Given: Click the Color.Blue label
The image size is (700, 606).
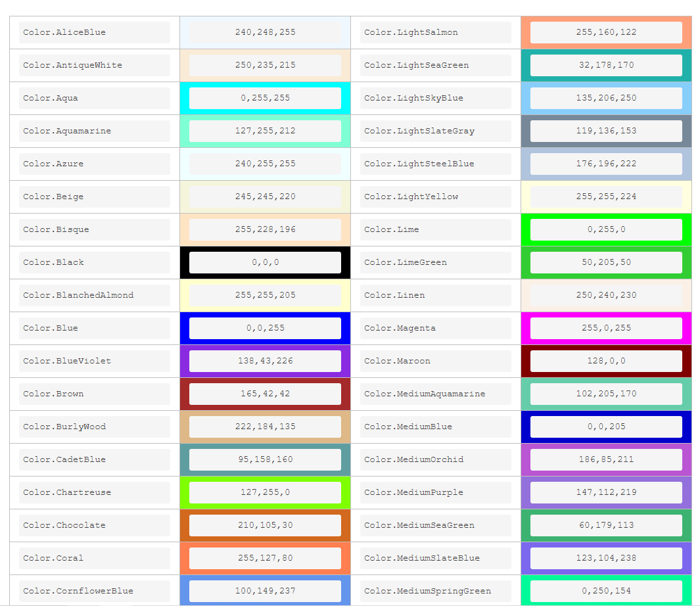Looking at the screenshot, I should [x=95, y=328].
